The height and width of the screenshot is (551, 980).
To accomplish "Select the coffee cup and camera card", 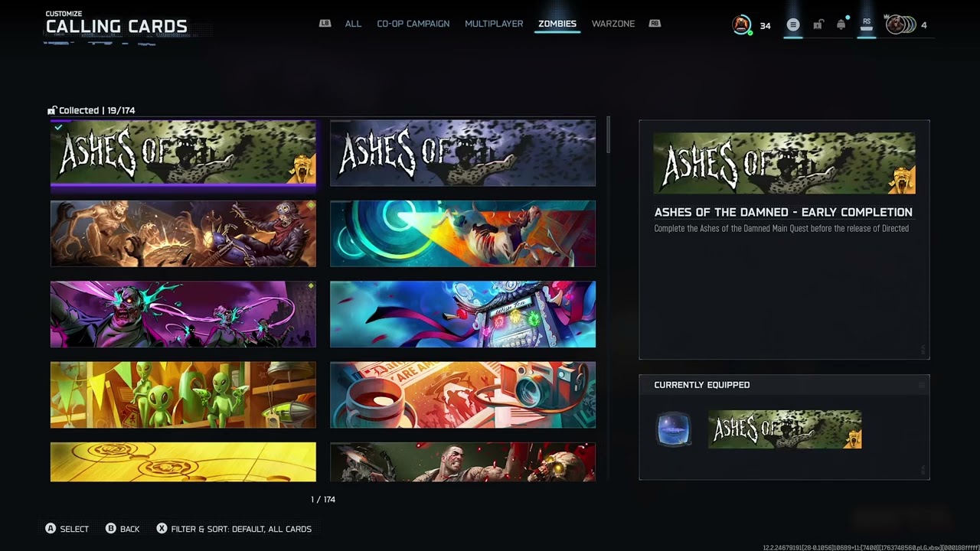I will tap(462, 394).
